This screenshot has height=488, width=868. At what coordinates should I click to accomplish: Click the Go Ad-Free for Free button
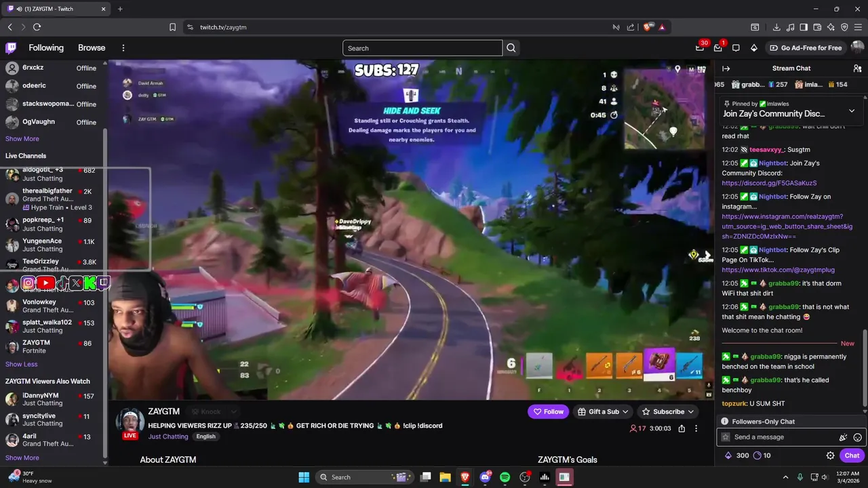coord(806,48)
